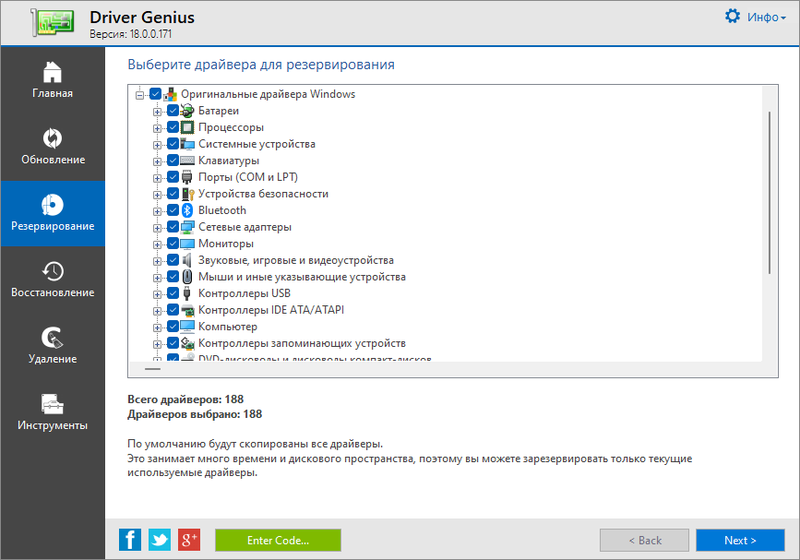Click the Windows original drivers root icon
This screenshot has height=560, width=800.
(x=170, y=94)
